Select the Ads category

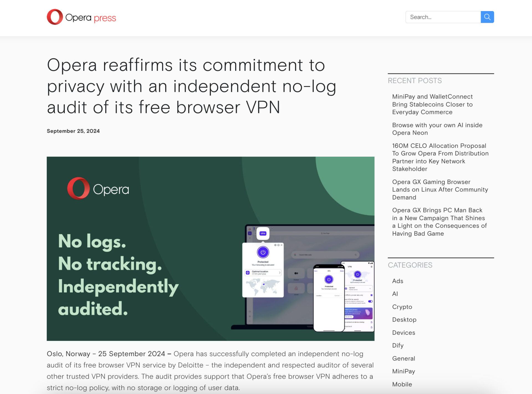(x=398, y=281)
